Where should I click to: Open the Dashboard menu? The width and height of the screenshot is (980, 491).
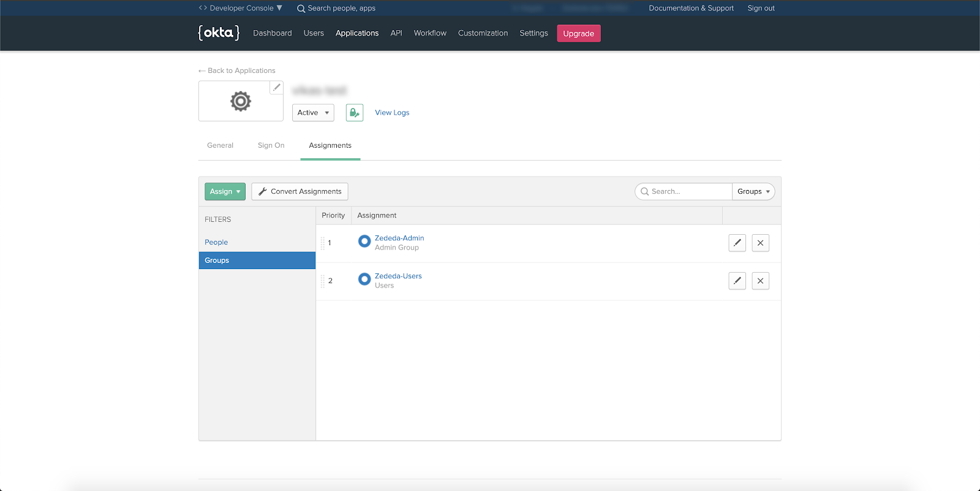(x=273, y=33)
